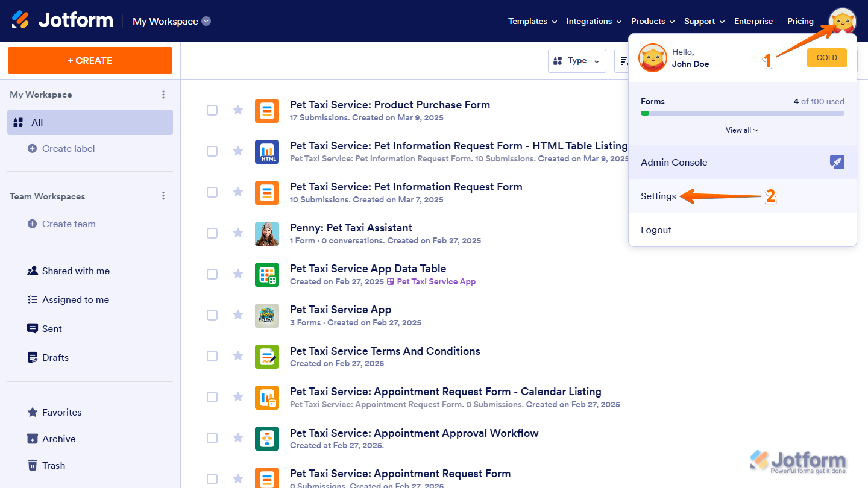Click the Product Purchase Form orange icon
Image resolution: width=868 pixels, height=488 pixels.
click(x=267, y=111)
